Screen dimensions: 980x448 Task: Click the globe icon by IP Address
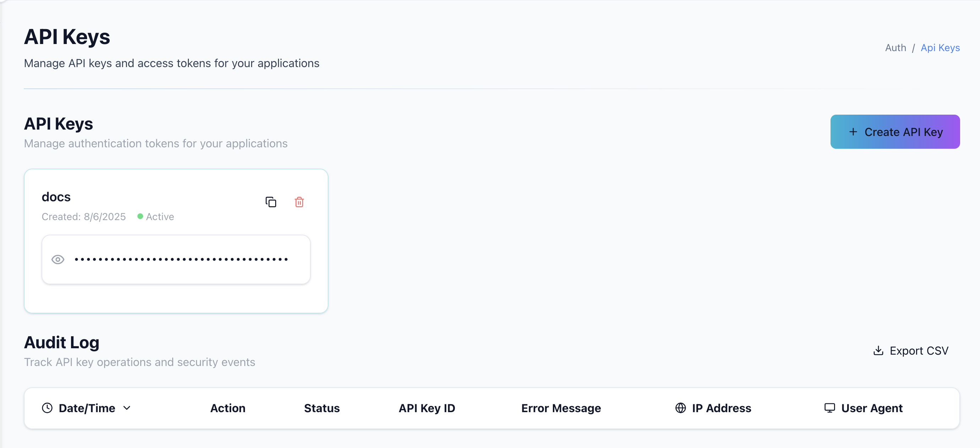pos(681,408)
